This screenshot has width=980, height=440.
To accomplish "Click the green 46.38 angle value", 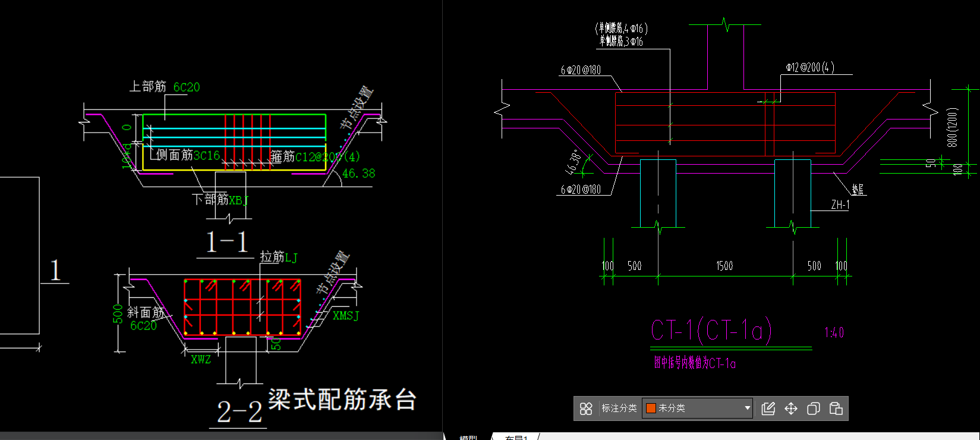I will (358, 174).
